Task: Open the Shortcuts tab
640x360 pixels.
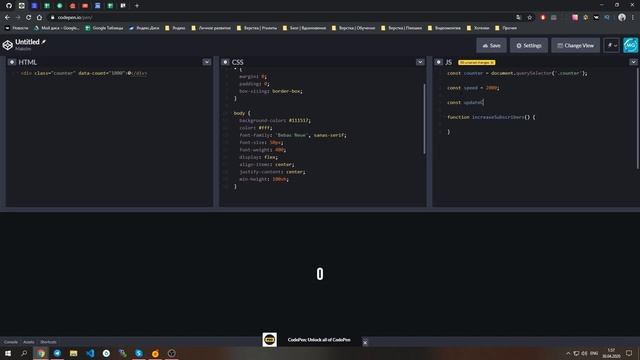Action: click(x=48, y=342)
